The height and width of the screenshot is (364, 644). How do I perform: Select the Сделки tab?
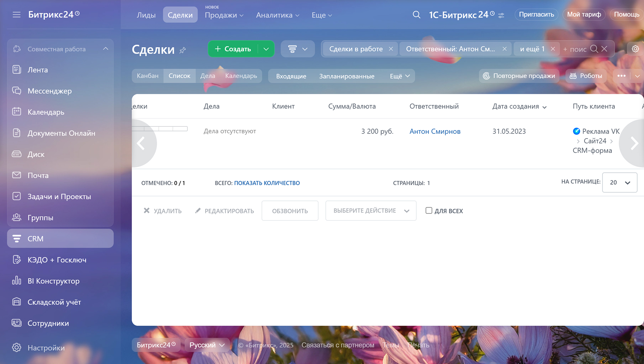coord(180,15)
